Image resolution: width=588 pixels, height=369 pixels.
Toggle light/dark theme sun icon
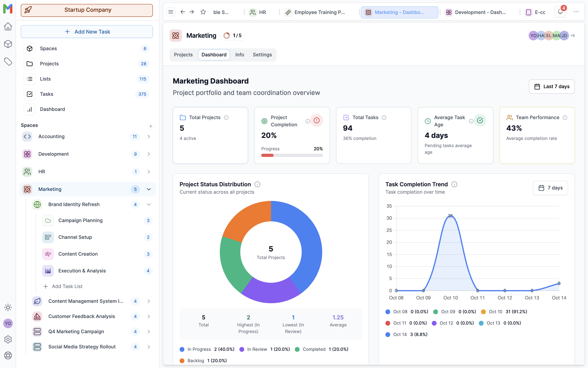[x=8, y=307]
